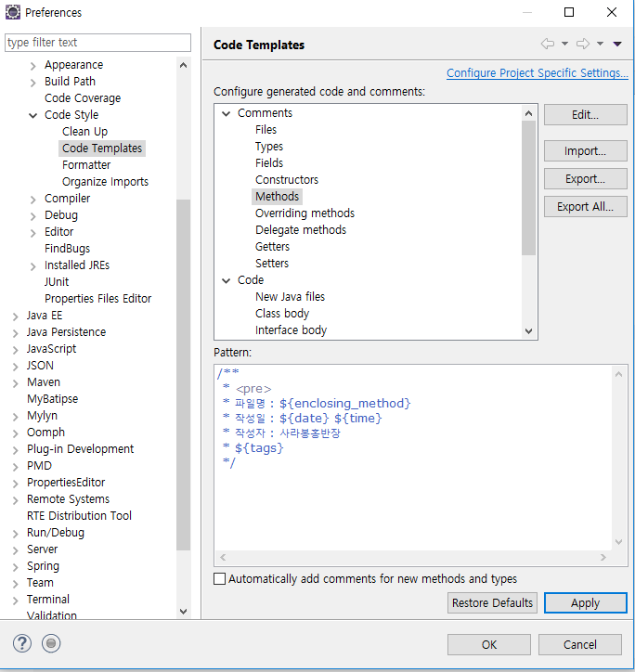Viewport: 635px width, 672px height.
Task: Select Delegate methods template
Action: [x=301, y=230]
